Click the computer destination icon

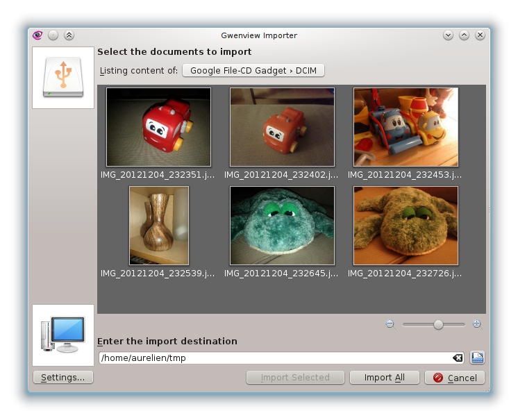point(62,335)
